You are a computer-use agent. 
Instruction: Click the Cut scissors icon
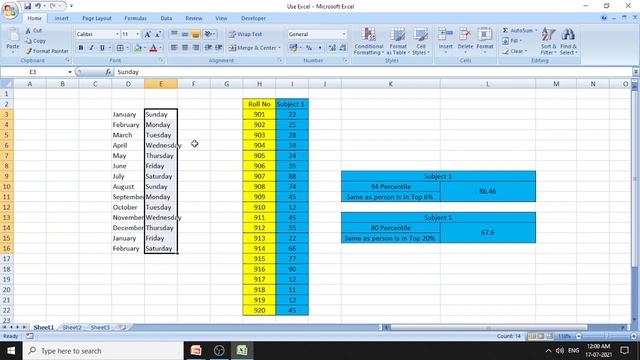[x=28, y=31]
